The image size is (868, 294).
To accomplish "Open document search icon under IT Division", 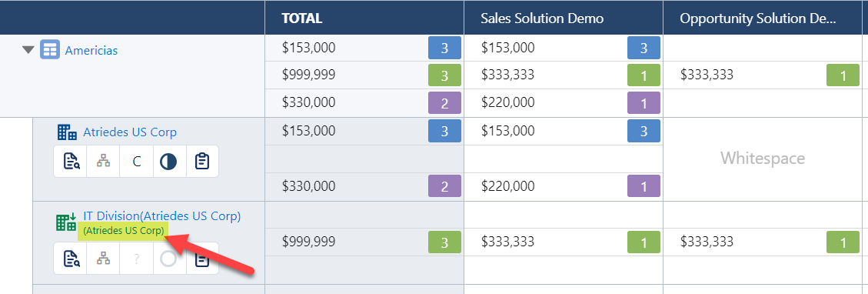I will [72, 259].
